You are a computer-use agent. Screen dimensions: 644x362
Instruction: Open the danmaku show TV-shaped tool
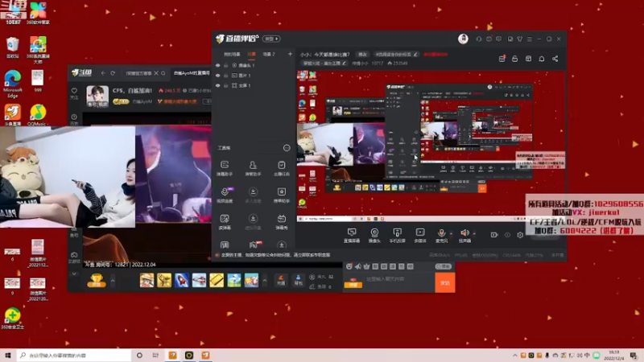[281, 222]
